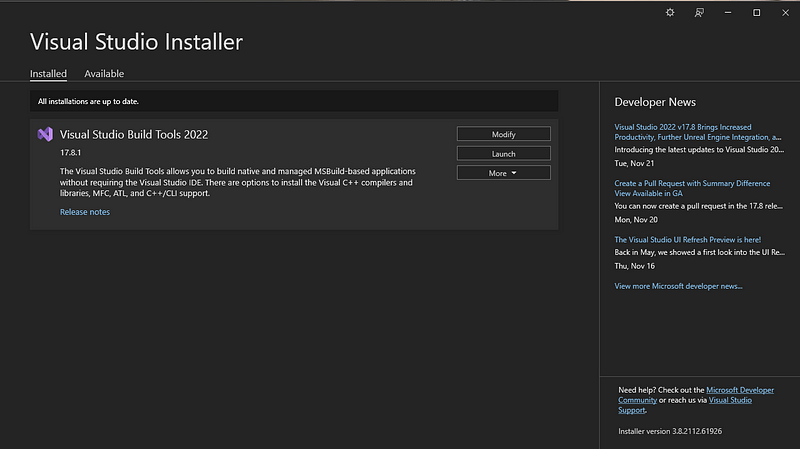Click the All installations are up to date message
Image resolution: width=800 pixels, height=449 pixels.
(88, 102)
